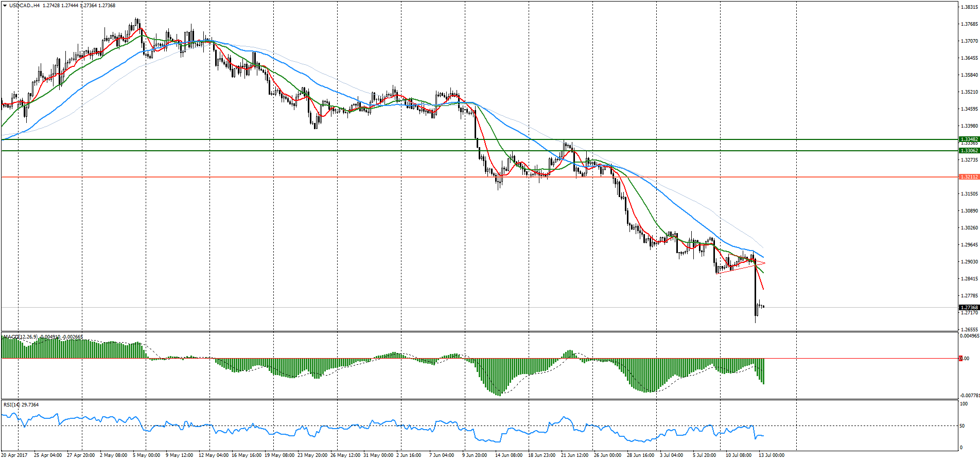The image size is (980, 461).
Task: Click the dropdown arrow beside the USDCAD title
Action: coord(5,6)
